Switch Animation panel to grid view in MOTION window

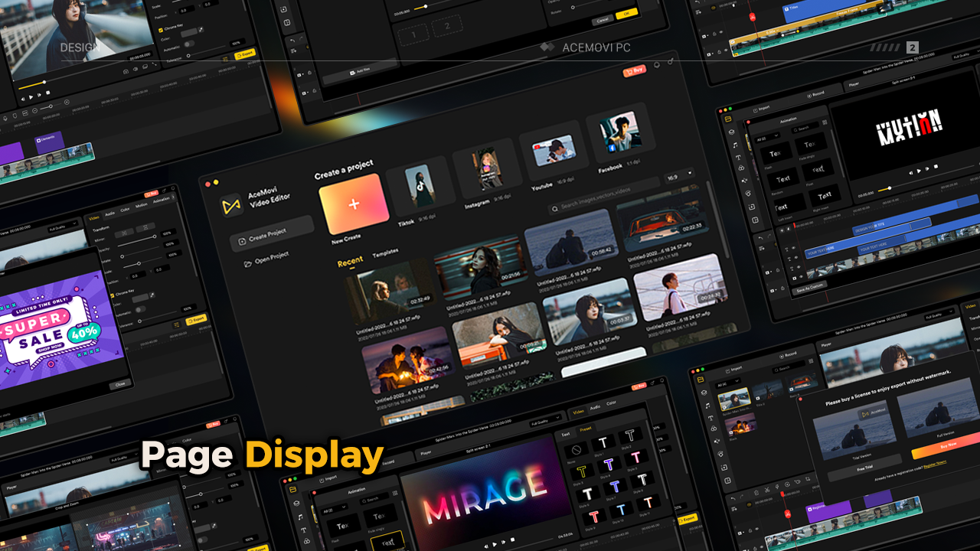tap(825, 122)
